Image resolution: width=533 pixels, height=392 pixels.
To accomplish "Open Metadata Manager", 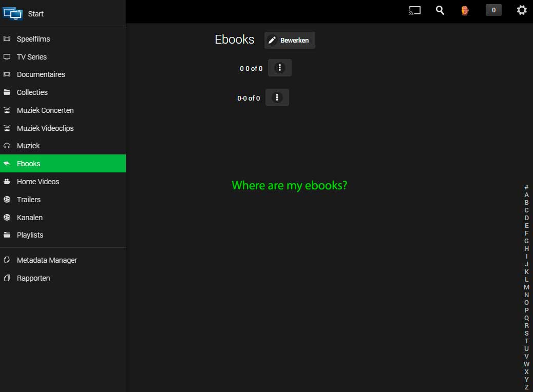I will 46,260.
